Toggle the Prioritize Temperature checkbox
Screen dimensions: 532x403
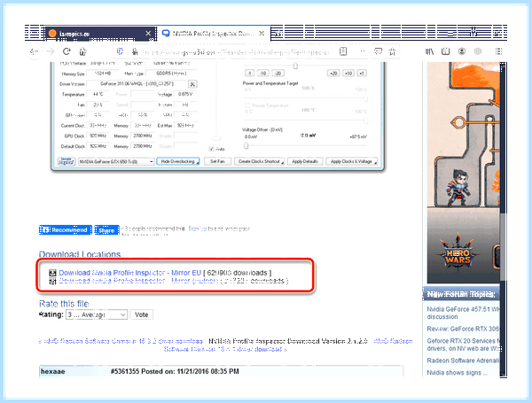(247, 105)
